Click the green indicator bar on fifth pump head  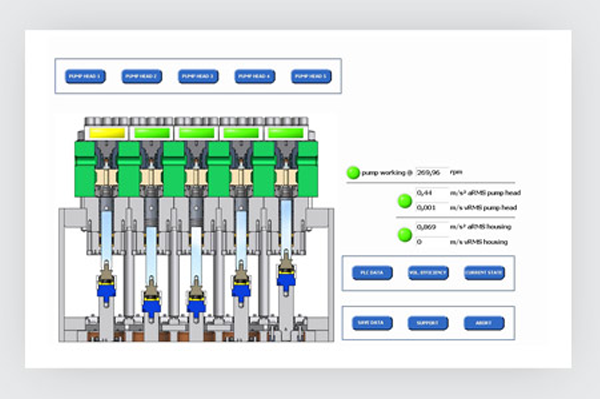286,132
